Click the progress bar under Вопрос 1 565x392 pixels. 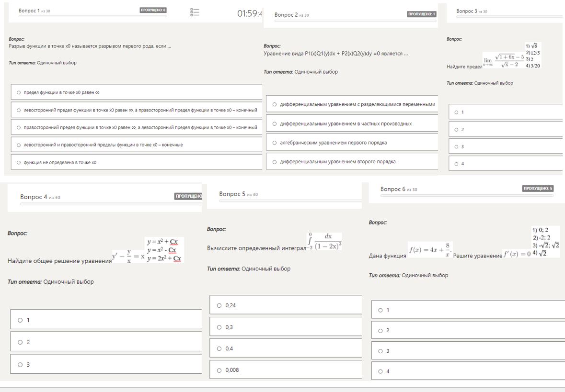[x=92, y=16]
